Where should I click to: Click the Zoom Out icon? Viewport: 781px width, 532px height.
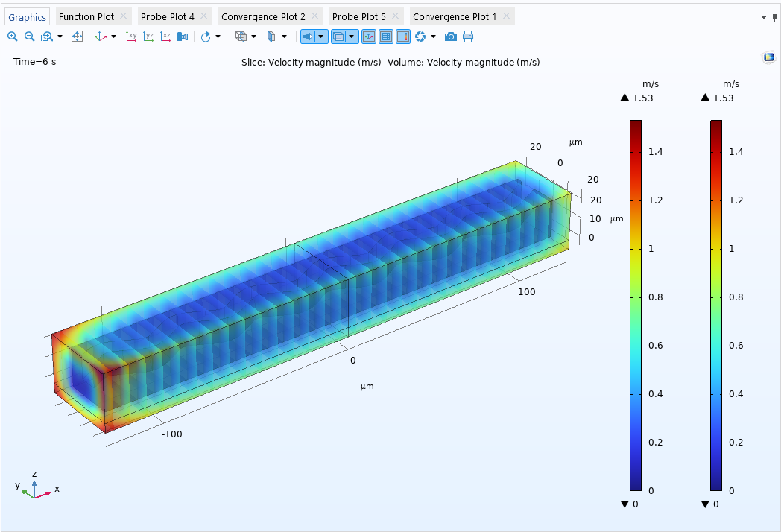pos(29,37)
